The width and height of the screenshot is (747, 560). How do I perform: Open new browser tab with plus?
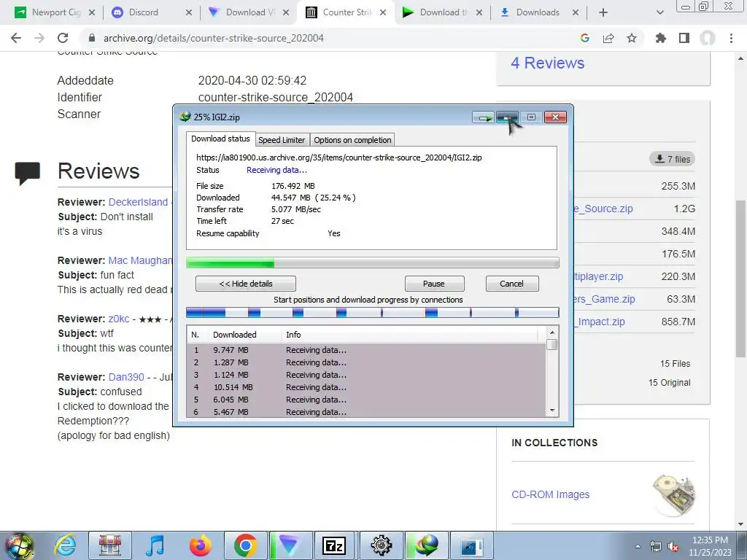[603, 12]
